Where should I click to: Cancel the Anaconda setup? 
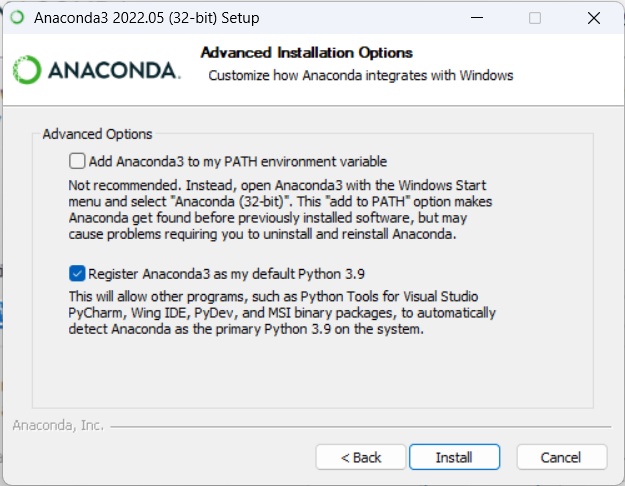(x=562, y=457)
